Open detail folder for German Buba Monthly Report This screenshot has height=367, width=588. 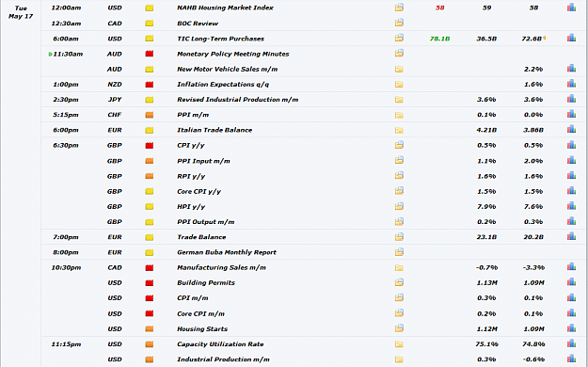(399, 252)
